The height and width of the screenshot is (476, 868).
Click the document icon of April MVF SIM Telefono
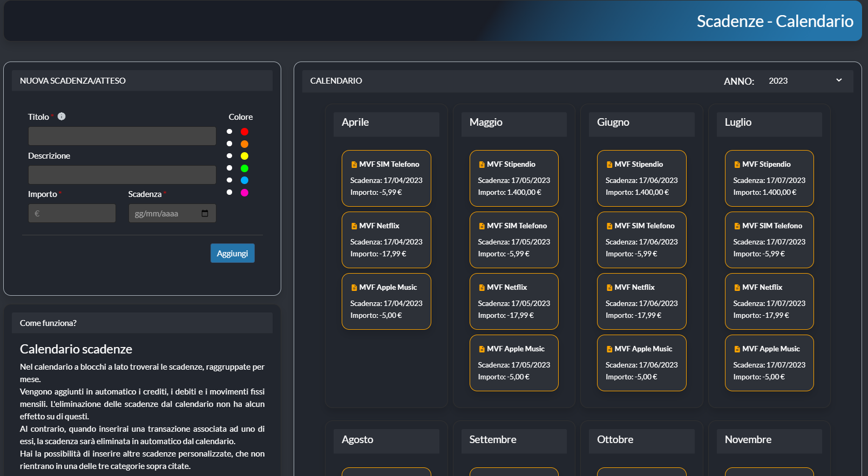(x=354, y=165)
